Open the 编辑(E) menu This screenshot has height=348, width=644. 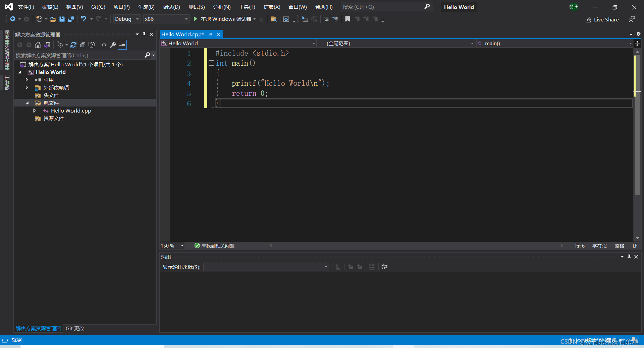[x=50, y=7]
